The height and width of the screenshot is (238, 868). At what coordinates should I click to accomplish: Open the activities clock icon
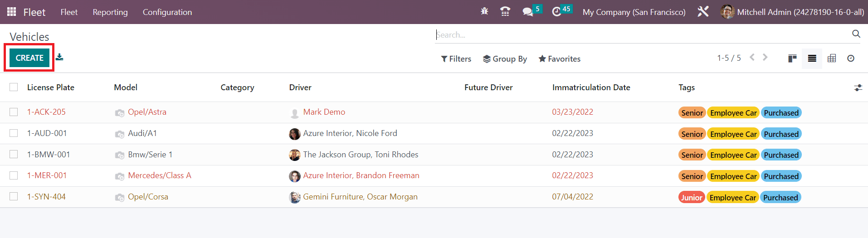click(x=556, y=12)
